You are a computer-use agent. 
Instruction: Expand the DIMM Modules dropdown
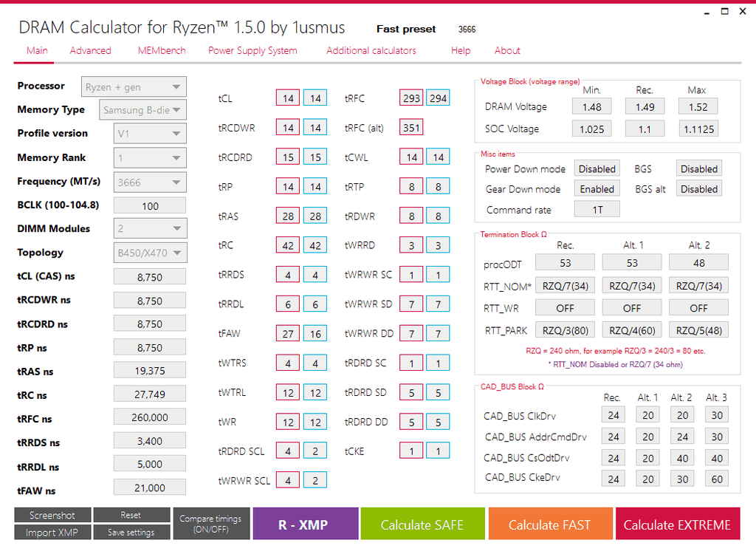(150, 228)
